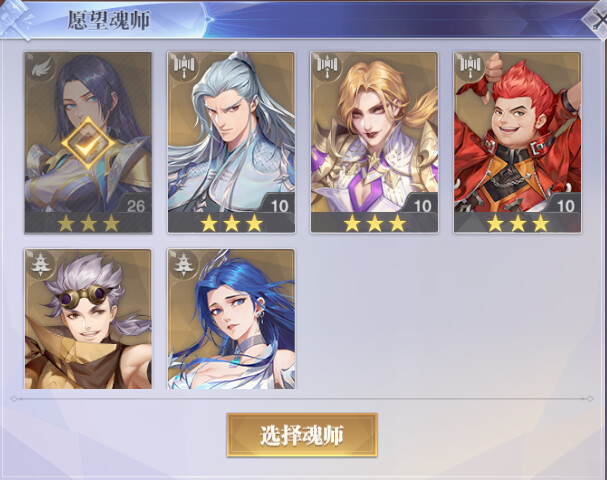Viewport: 607px width, 480px height.
Task: Click the type icon on blonde-haired card
Action: pos(327,67)
